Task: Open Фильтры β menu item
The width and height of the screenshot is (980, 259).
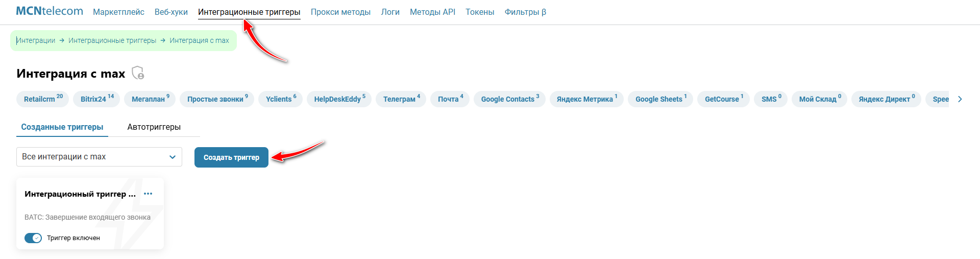Action: [525, 12]
